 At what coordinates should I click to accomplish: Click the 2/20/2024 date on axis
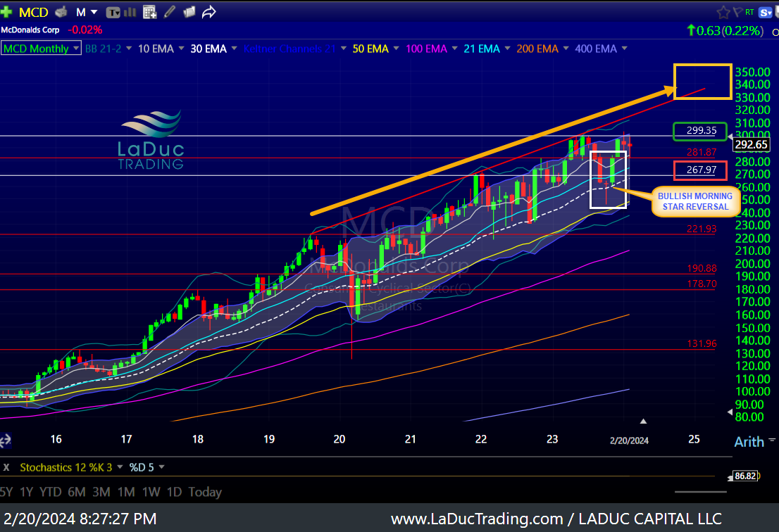(x=629, y=441)
